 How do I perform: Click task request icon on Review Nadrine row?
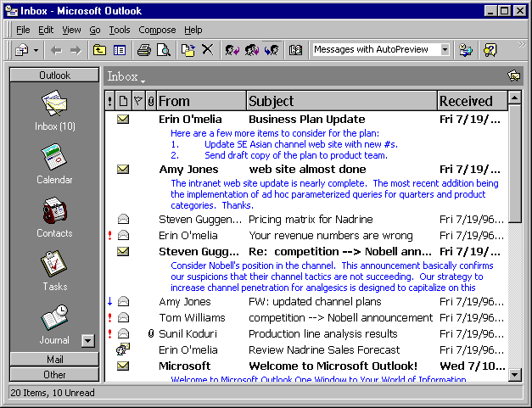click(123, 349)
